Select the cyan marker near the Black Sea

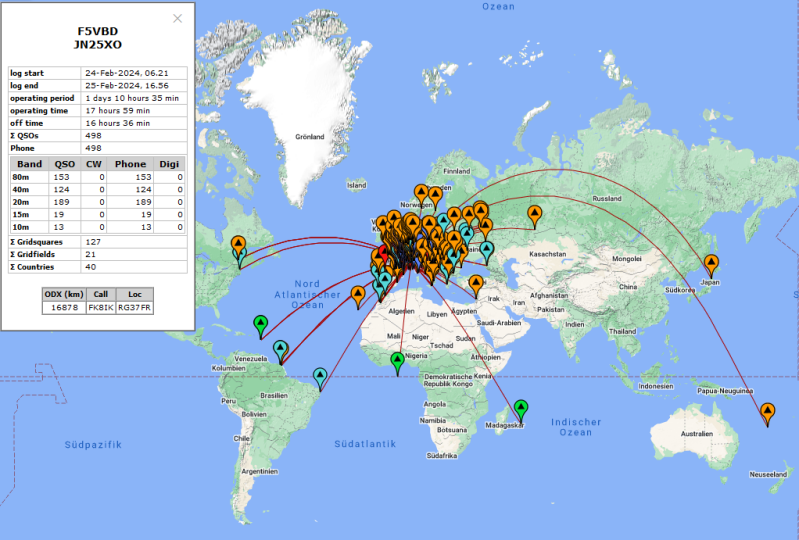point(486,250)
